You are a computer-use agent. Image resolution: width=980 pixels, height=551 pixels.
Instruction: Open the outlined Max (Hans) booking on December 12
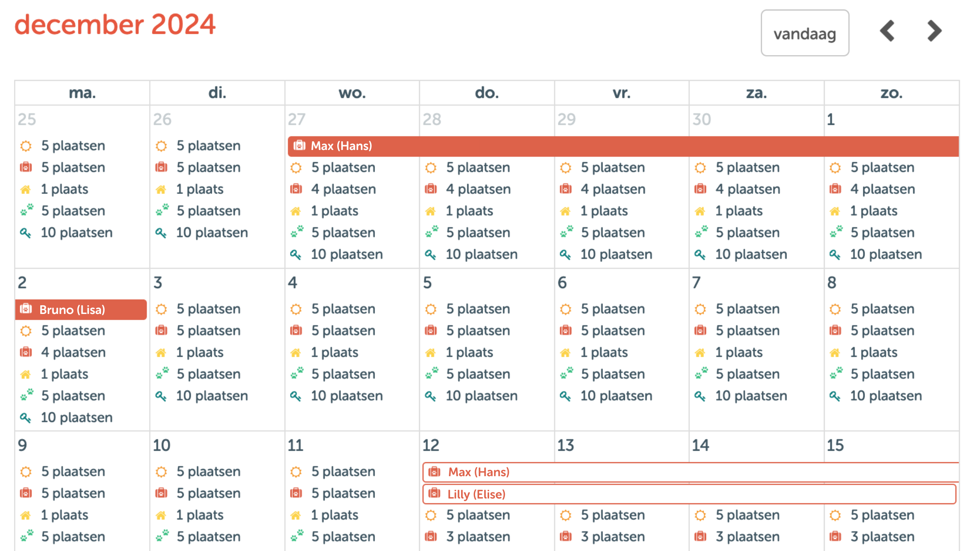point(690,472)
